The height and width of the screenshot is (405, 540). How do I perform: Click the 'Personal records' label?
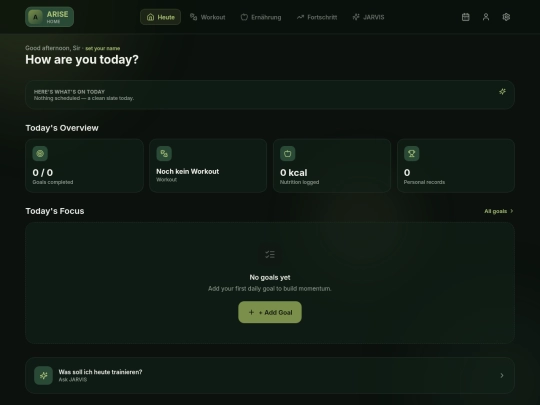tap(424, 182)
